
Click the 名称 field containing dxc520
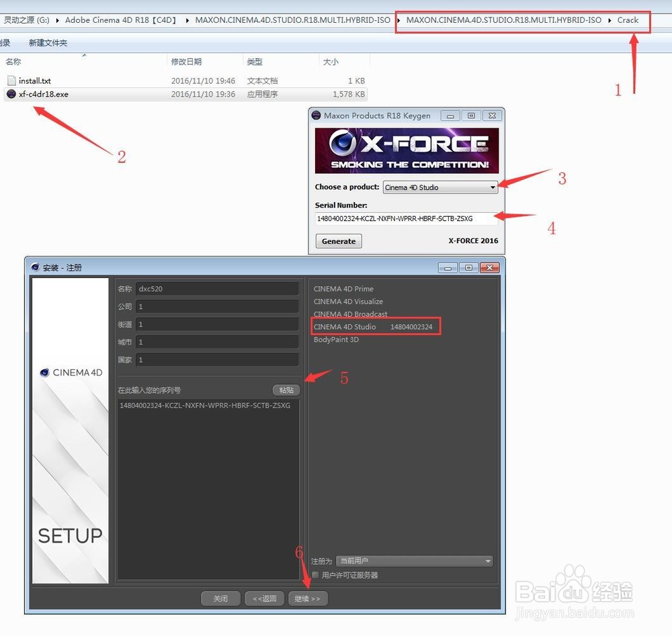[x=217, y=289]
